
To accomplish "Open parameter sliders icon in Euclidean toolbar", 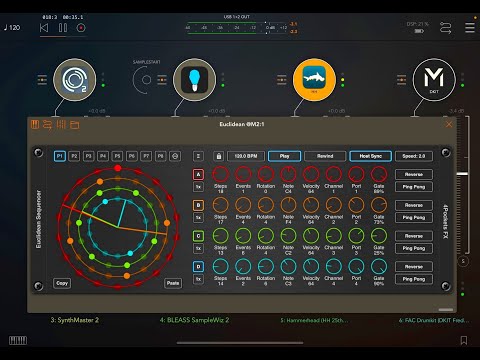I will 61,125.
